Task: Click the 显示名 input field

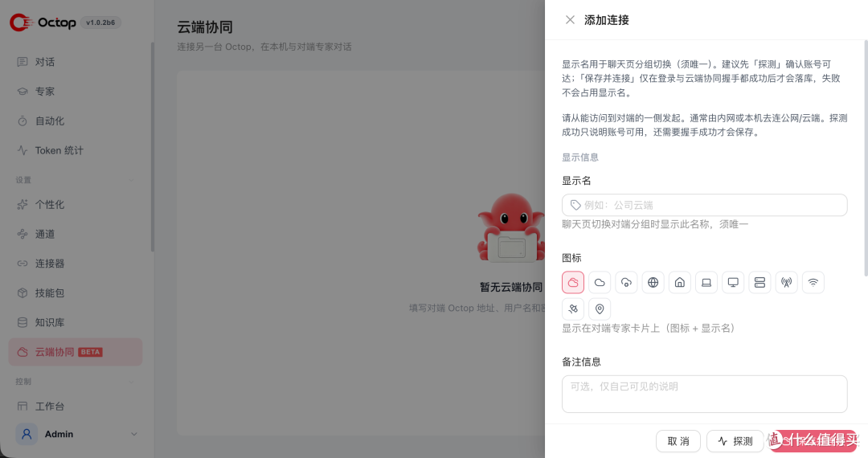Action: click(704, 205)
